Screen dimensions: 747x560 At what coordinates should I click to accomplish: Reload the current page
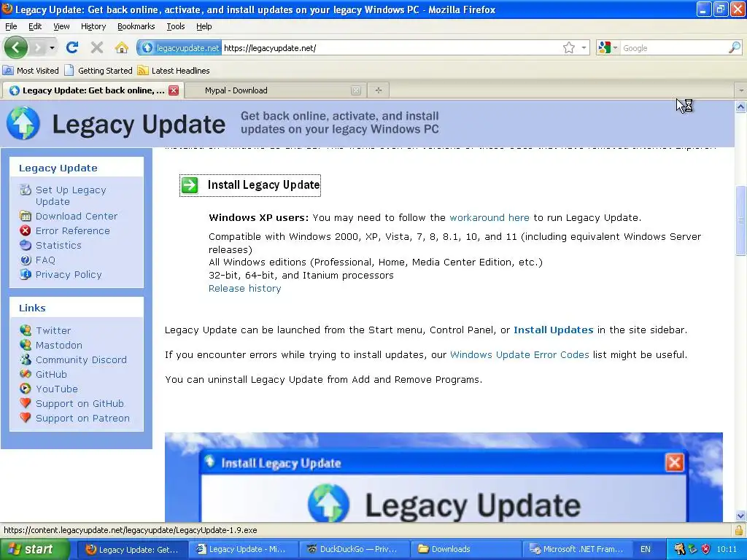[x=72, y=47]
